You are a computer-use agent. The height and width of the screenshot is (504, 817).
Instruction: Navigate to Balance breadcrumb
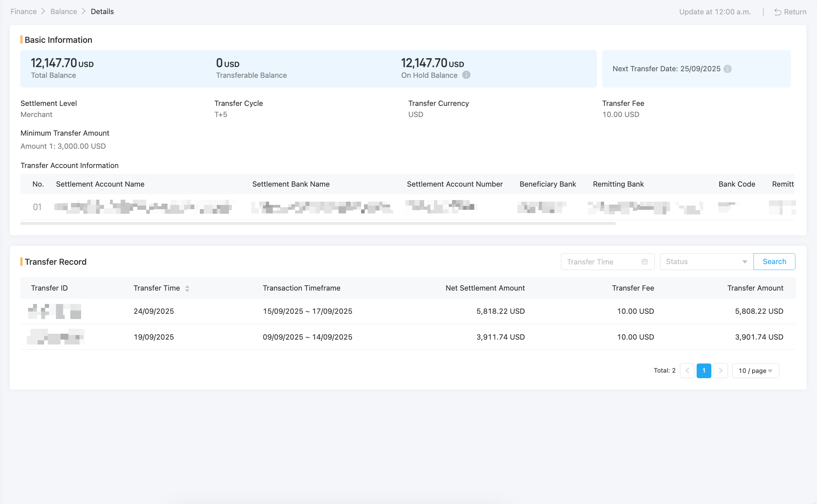pyautogui.click(x=63, y=12)
